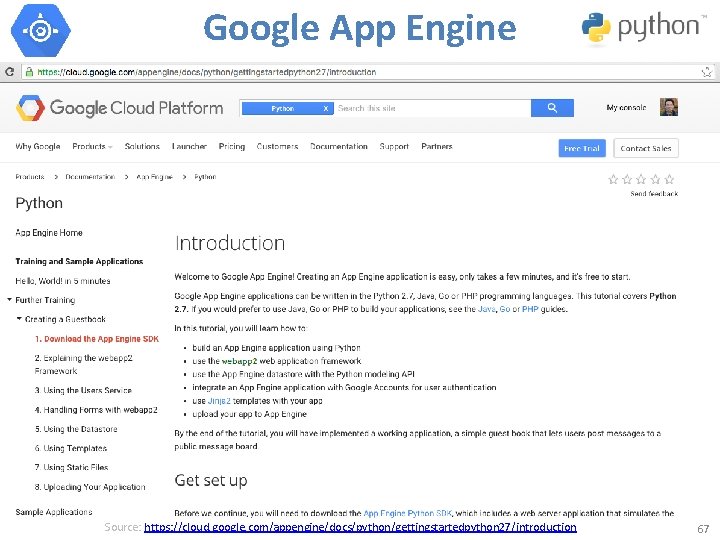Open the Documentation menu item

click(x=339, y=146)
